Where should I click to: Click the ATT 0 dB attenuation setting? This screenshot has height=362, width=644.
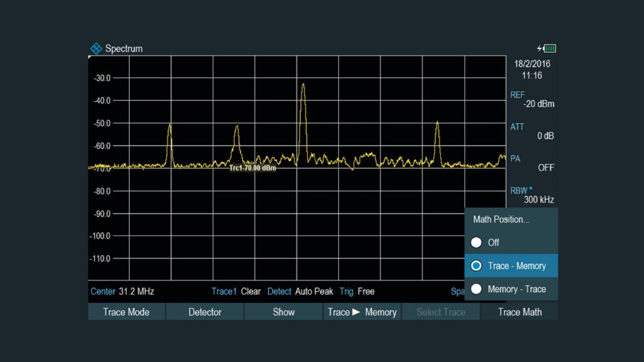[532, 131]
